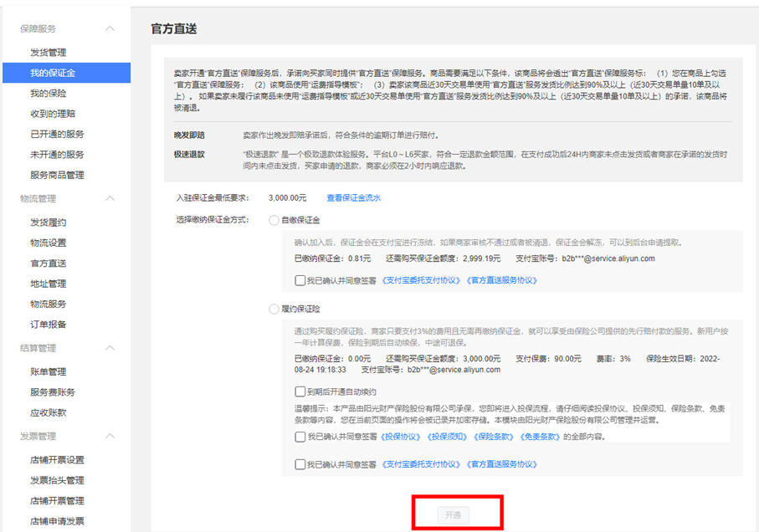Select the 自缴保证金 payment option
The height and width of the screenshot is (532, 759).
tap(274, 220)
